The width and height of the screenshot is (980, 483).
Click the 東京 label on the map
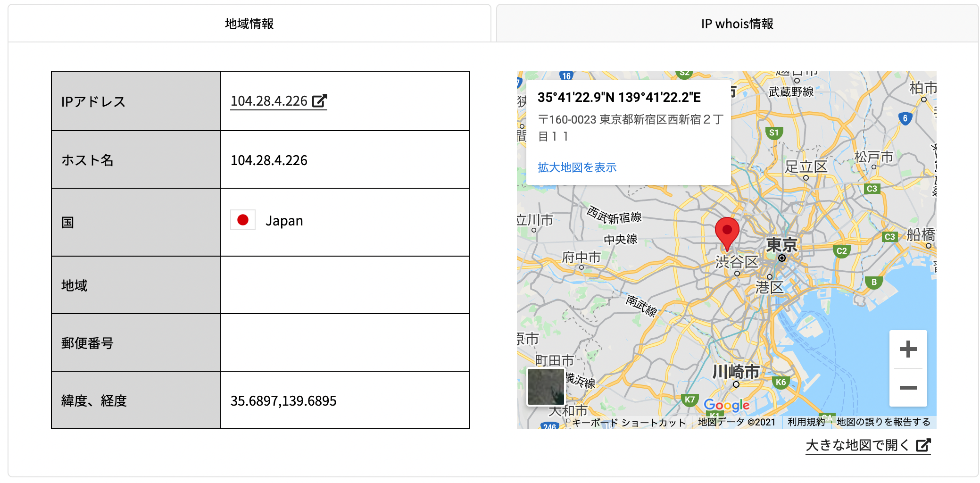click(781, 245)
